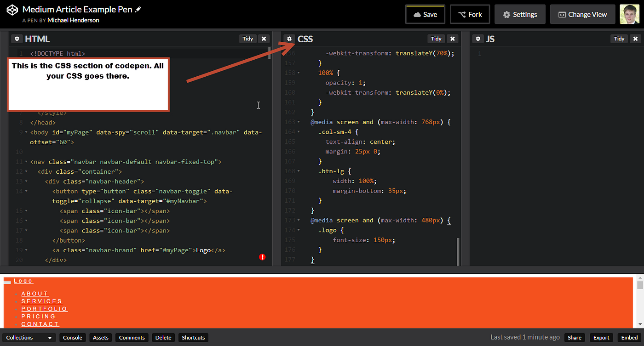Open the CSS panel settings gear
The height and width of the screenshot is (346, 644).
point(289,39)
